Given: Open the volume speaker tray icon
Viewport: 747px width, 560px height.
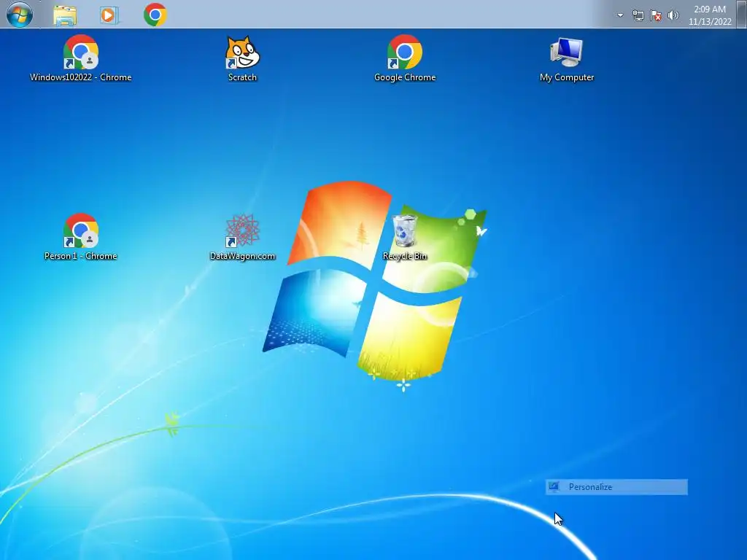Looking at the screenshot, I should pos(673,15).
